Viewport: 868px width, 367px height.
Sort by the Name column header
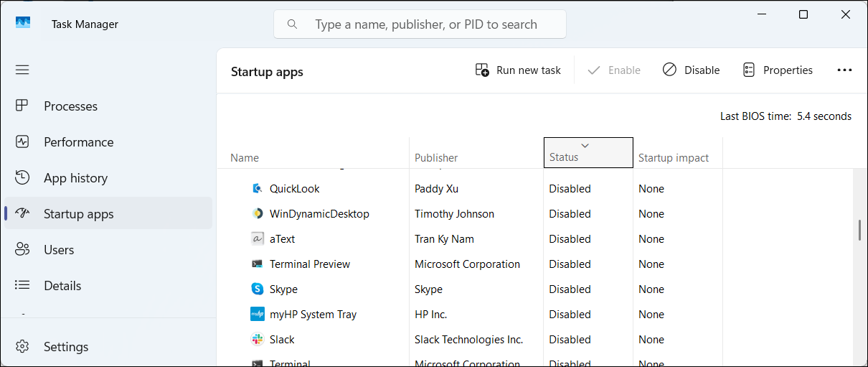point(313,152)
